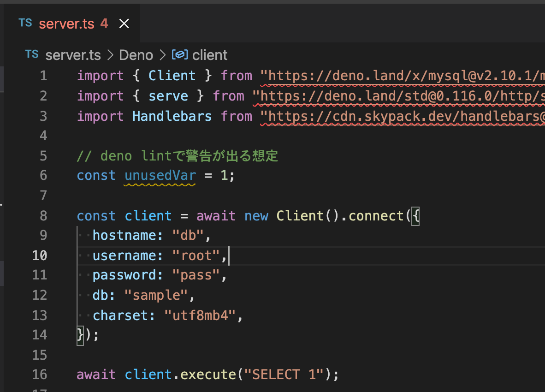Click the TS icon in the server.ts tab

[x=25, y=23]
